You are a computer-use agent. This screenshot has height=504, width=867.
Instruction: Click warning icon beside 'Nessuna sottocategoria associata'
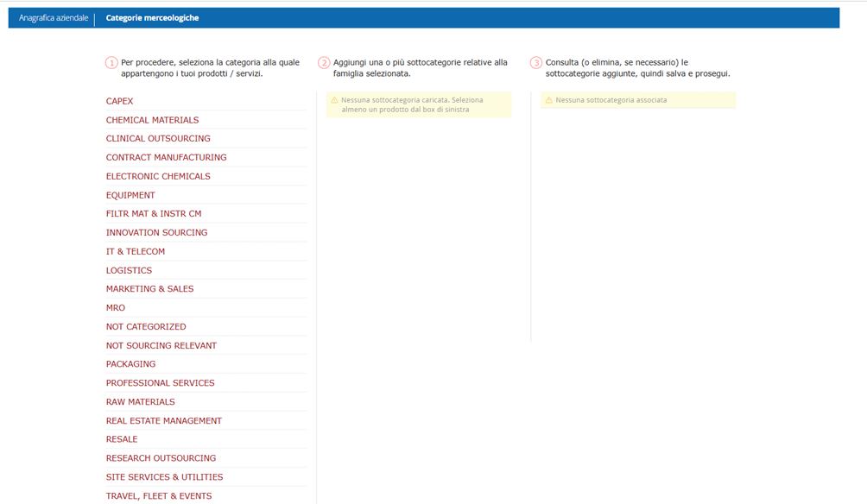[x=549, y=100]
